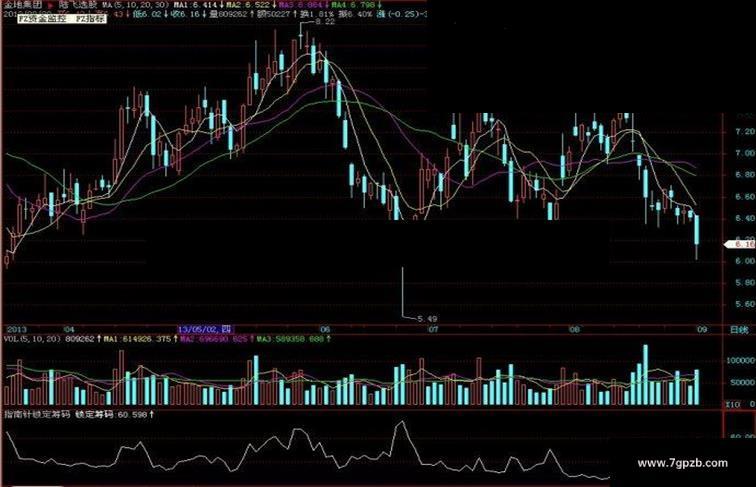
Task: Click the 04 month marker on date axis
Action: coord(69,330)
